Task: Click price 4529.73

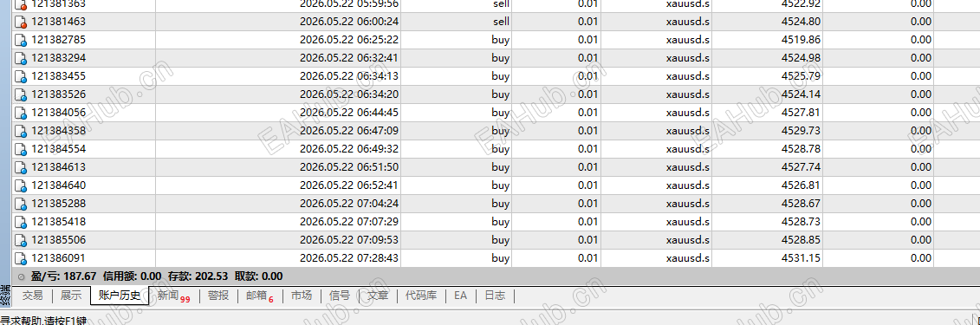Action: click(x=801, y=131)
